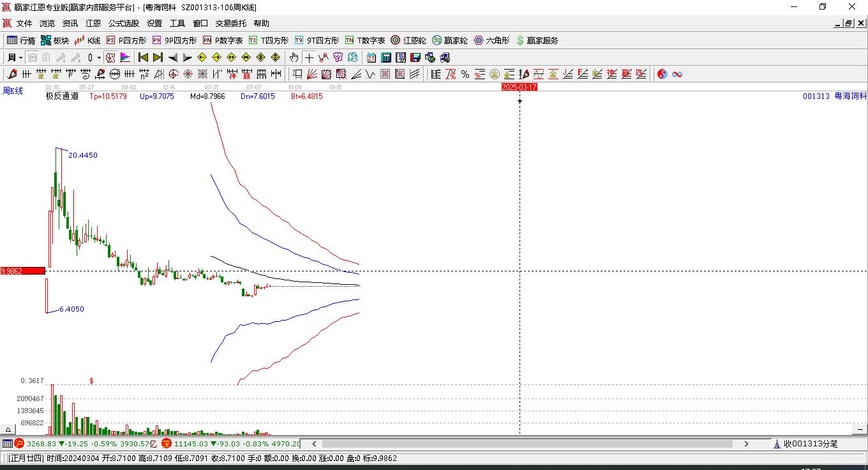Image resolution: width=868 pixels, height=470 pixels.
Task: Click the blue infinity symbol icon
Action: 677,74
